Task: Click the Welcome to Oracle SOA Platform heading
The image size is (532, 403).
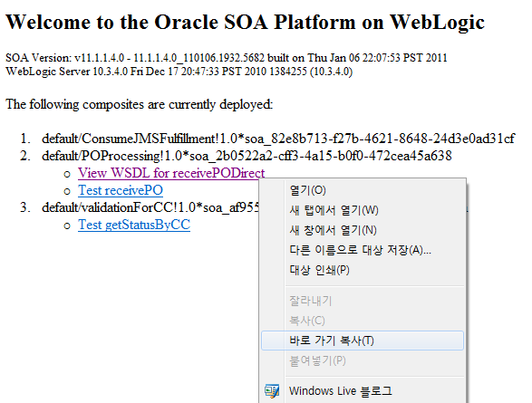Action: 245,23
